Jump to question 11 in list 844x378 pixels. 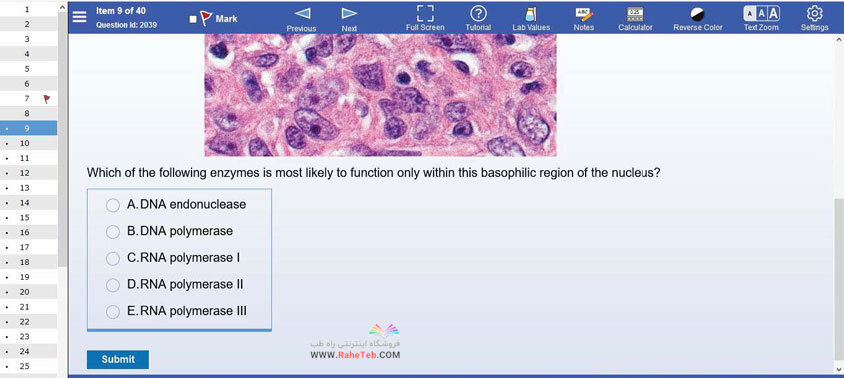pyautogui.click(x=29, y=158)
